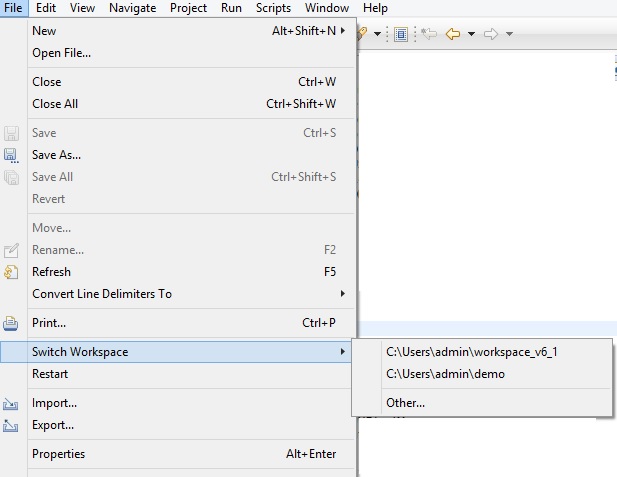Open Export... from the File menu
The height and width of the screenshot is (477, 617).
pos(192,425)
